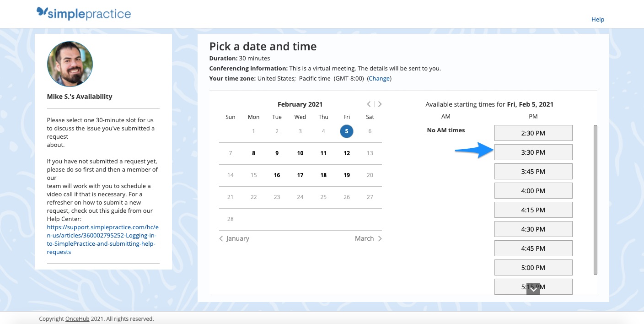Screen dimensions: 644x324
Task: Click the chevron next to January
Action: coord(221,238)
